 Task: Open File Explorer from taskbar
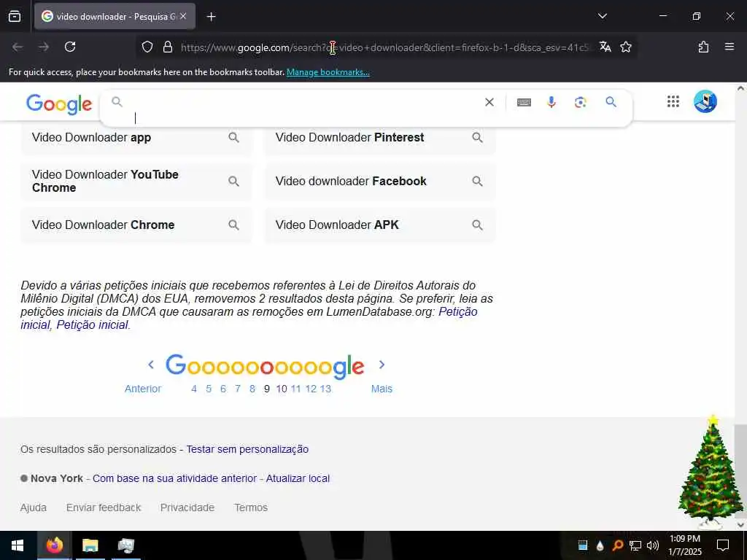pyautogui.click(x=90, y=545)
